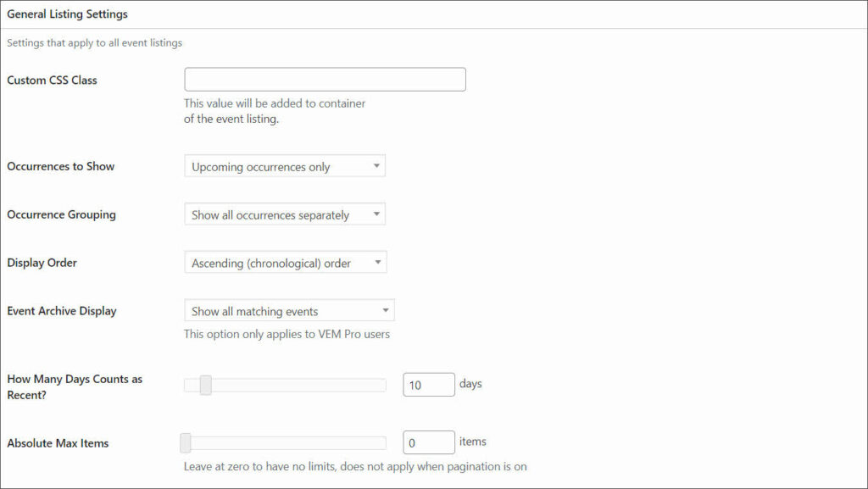Image resolution: width=868 pixels, height=489 pixels.
Task: Click the middle of the Absolute Max Items slider track
Action: (285, 442)
